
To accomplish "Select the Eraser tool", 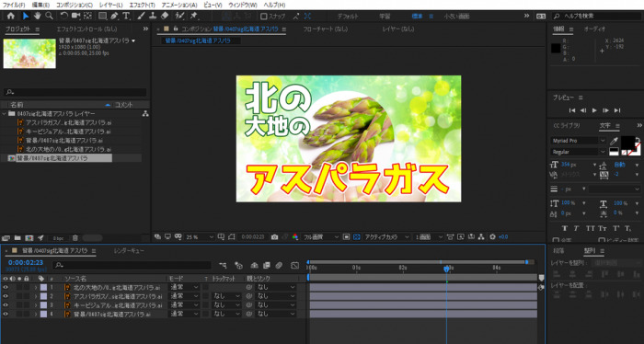I will pyautogui.click(x=165, y=16).
